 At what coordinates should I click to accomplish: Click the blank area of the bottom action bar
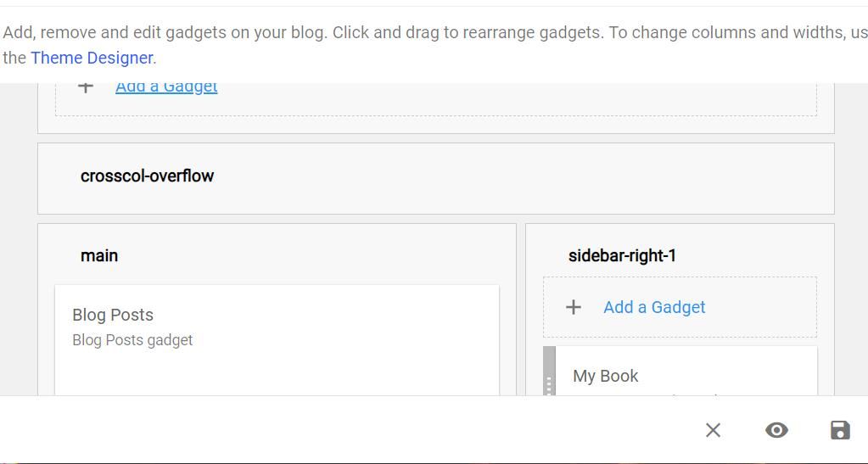(x=339, y=430)
